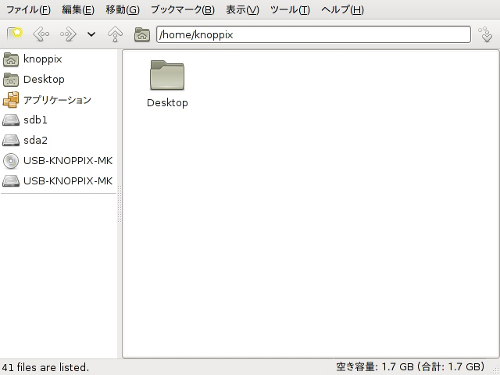Click the '41 files are listed.' status text

click(45, 367)
